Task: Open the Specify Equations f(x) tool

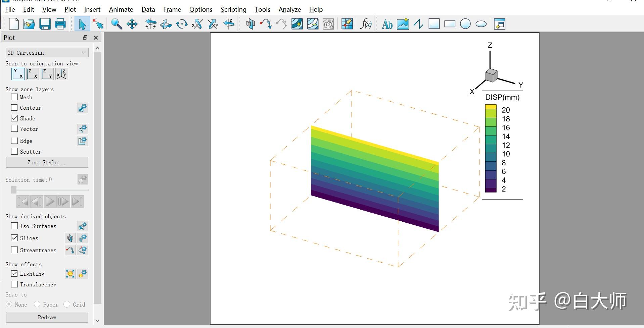Action: (365, 24)
